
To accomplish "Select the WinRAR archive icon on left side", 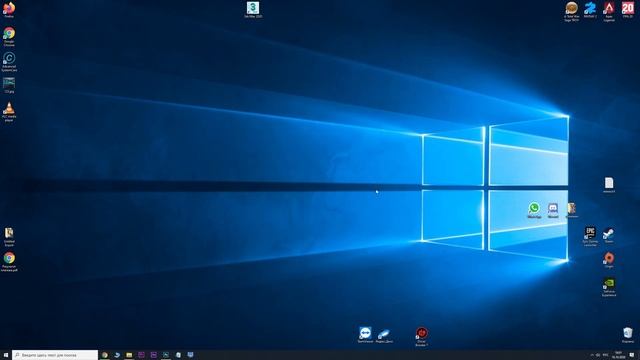I will click(9, 237).
